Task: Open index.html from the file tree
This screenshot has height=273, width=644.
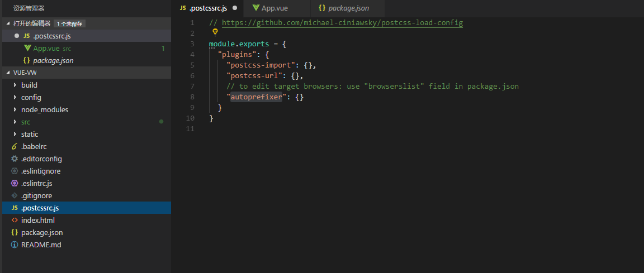Action: click(87, 220)
